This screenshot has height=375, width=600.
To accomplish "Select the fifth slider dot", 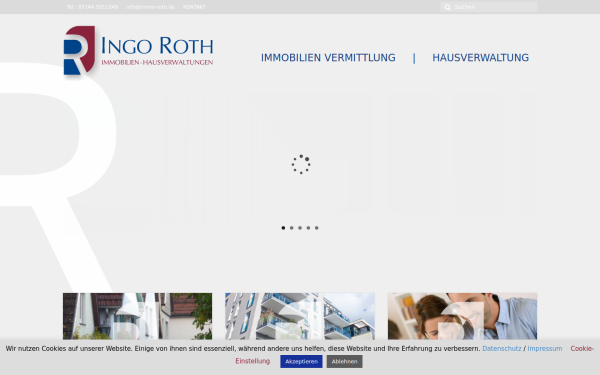I will coord(316,228).
